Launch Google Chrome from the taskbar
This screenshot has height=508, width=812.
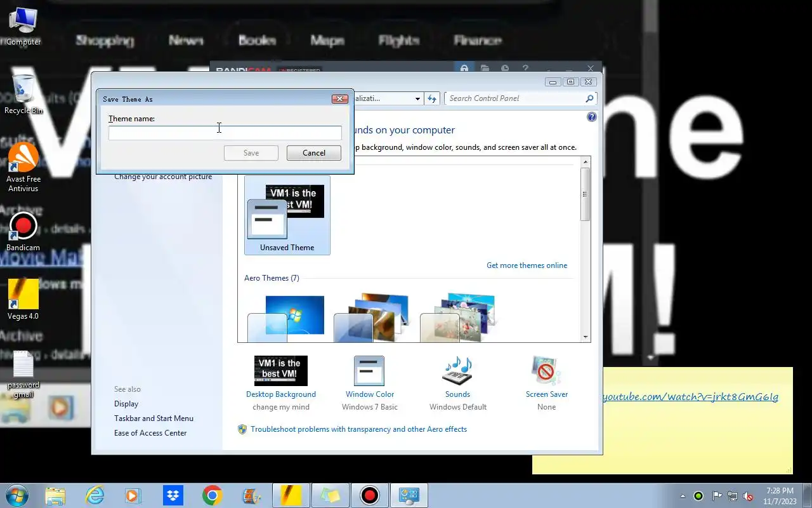tap(213, 495)
